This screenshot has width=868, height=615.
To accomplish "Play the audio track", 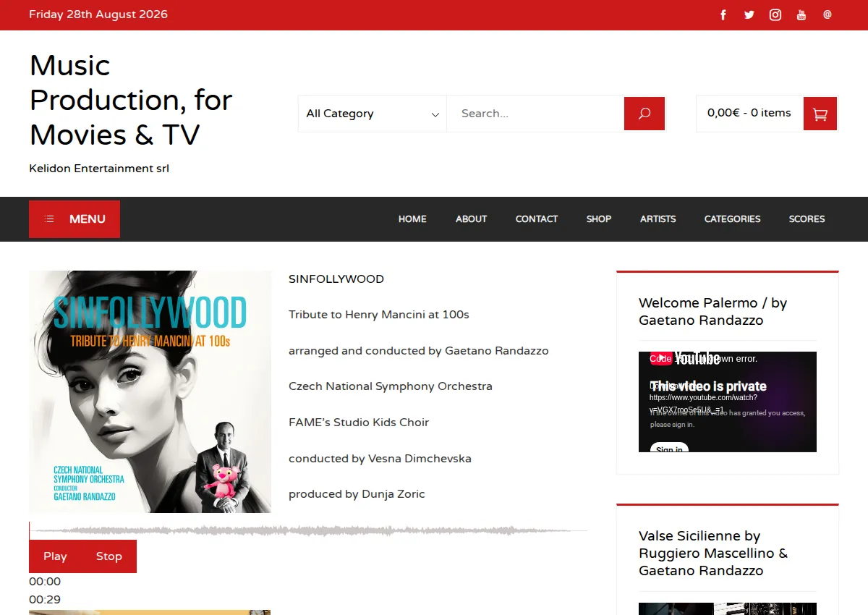I will coord(55,556).
